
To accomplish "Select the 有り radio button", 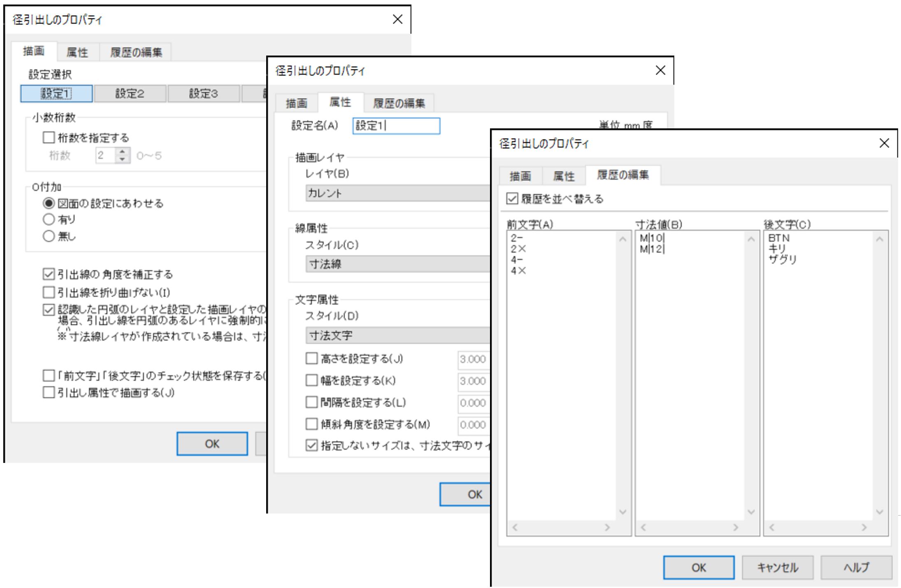I will point(49,219).
